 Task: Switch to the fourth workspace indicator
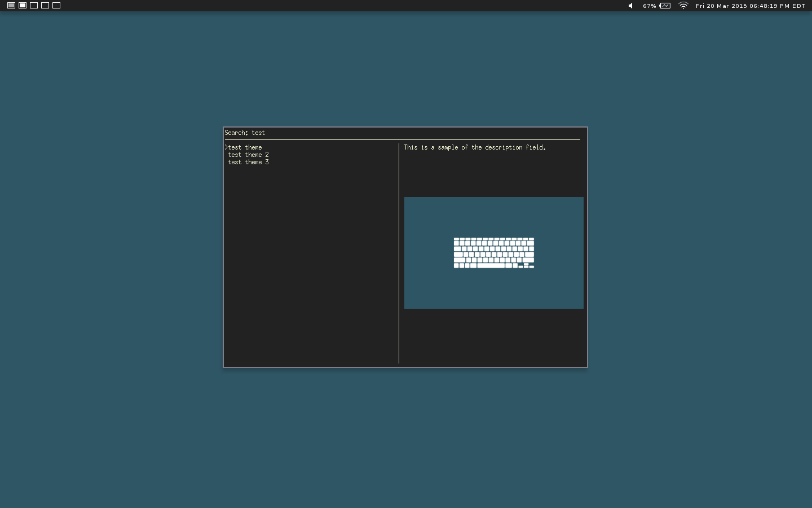(x=45, y=6)
